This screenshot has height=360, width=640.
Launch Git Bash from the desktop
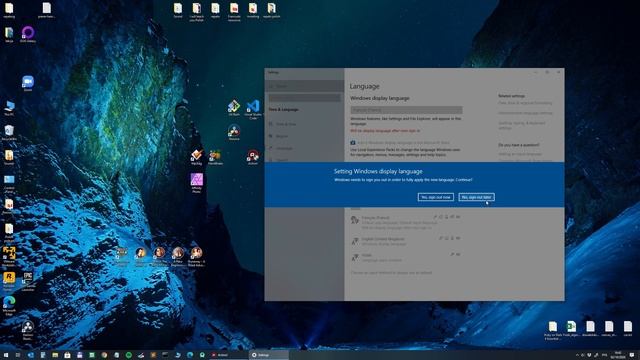[x=234, y=108]
